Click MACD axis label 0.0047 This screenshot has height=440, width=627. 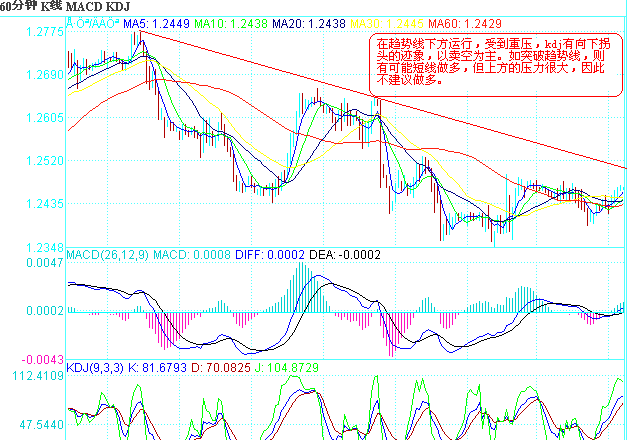point(45,263)
